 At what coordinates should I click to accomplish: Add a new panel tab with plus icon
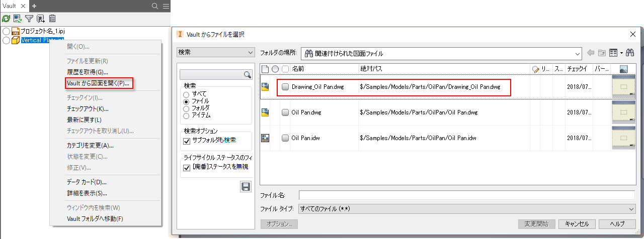34,6
